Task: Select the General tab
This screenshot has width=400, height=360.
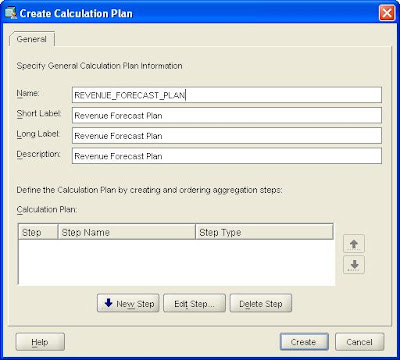Action: pos(32,39)
